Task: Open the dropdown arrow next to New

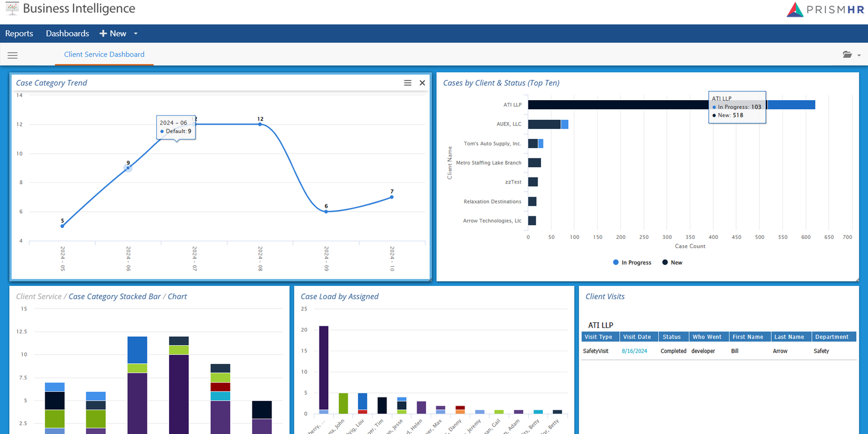Action: (x=135, y=33)
